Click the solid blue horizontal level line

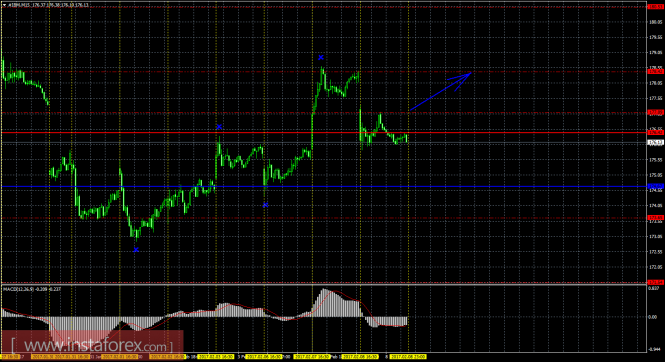click(324, 187)
